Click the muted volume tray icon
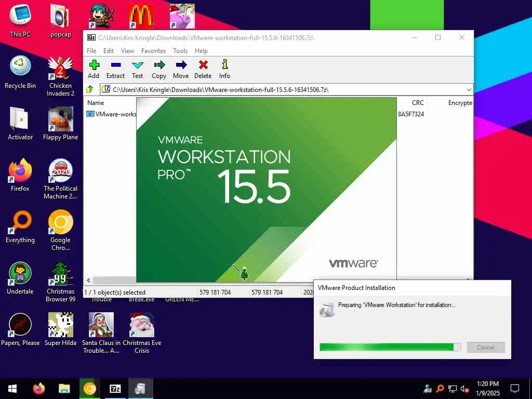This screenshot has height=399, width=532. [x=464, y=389]
